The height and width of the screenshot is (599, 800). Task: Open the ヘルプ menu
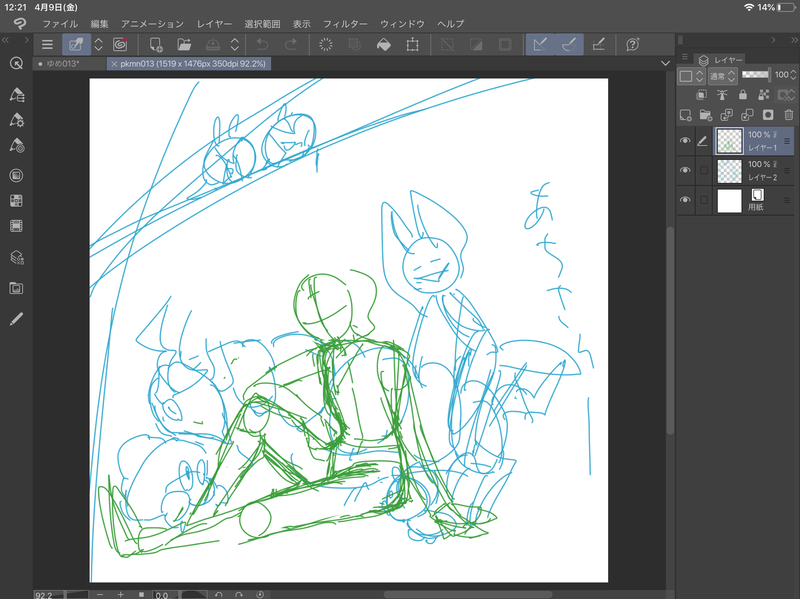click(451, 24)
